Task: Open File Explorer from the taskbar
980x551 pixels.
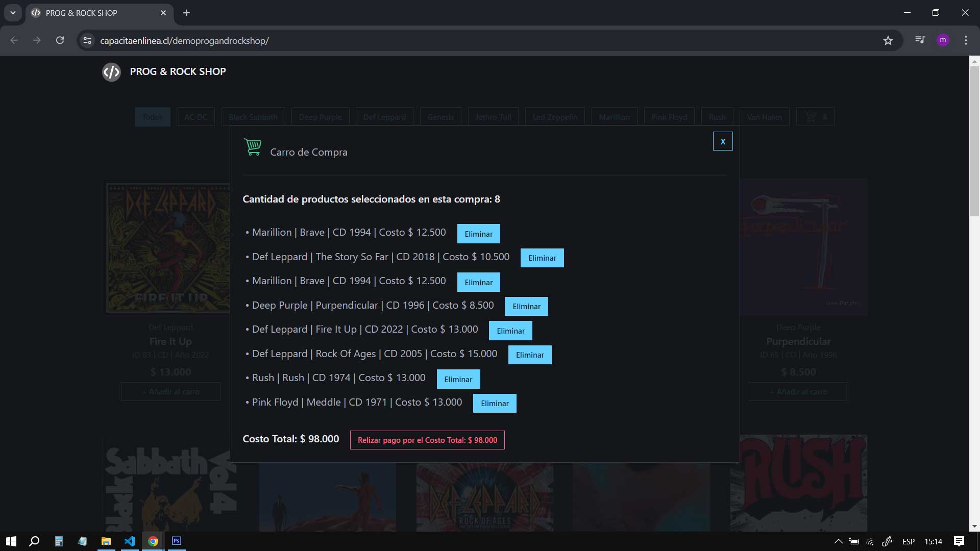Action: point(106,541)
